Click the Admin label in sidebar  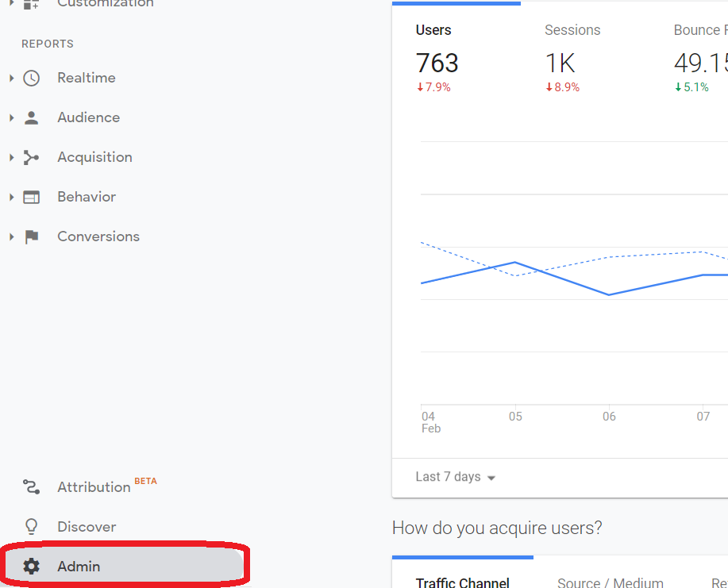click(x=79, y=567)
